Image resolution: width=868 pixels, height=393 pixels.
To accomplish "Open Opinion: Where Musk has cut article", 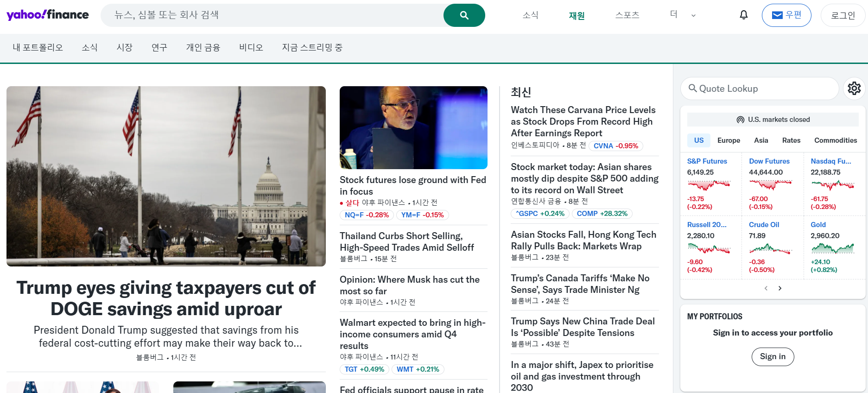I will pos(410,285).
